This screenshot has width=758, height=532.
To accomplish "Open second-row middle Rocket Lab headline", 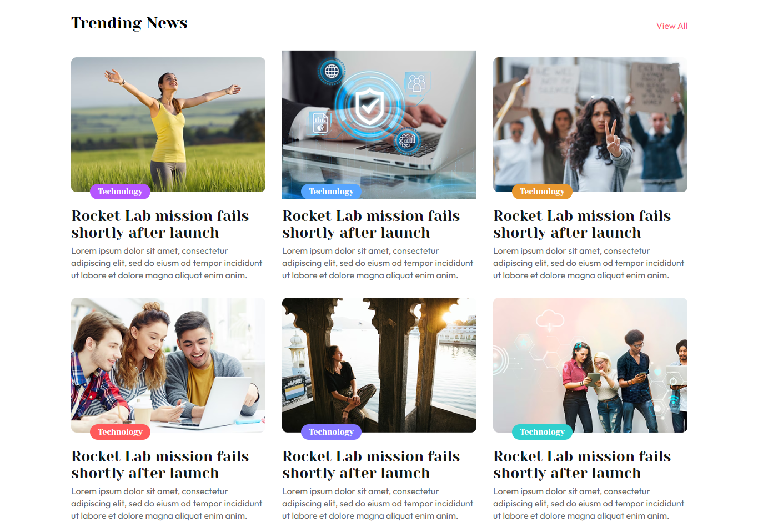I will click(x=371, y=465).
